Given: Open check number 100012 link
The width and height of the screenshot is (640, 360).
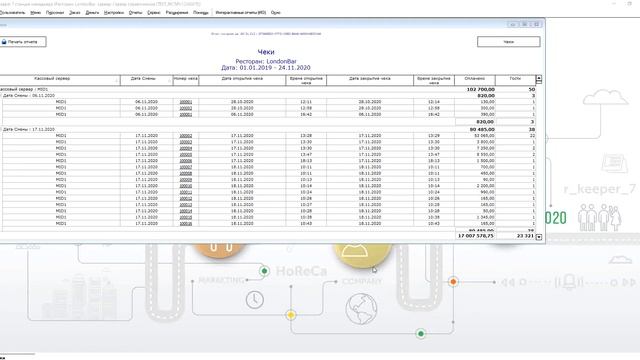Looking at the screenshot, I should pos(186,198).
